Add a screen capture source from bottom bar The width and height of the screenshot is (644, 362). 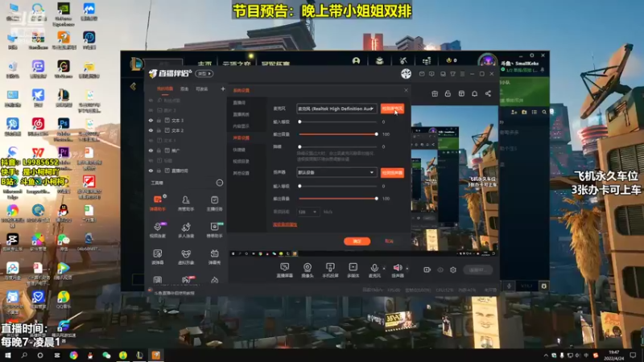(x=285, y=270)
